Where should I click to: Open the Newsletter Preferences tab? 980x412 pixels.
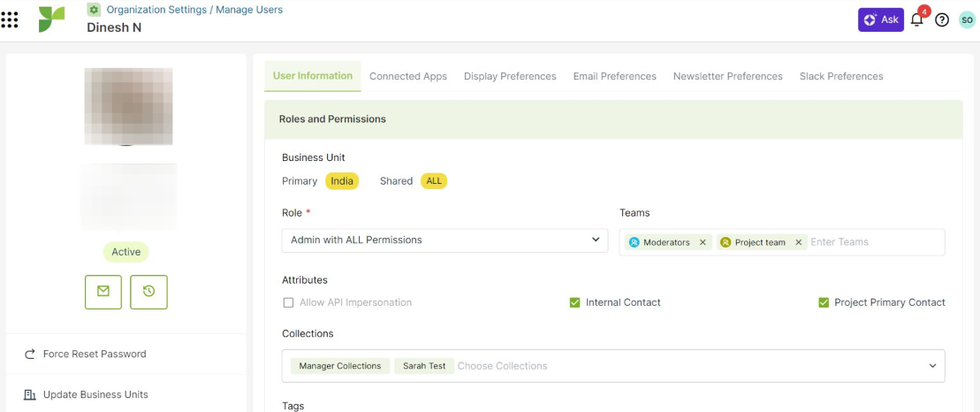pyautogui.click(x=728, y=76)
